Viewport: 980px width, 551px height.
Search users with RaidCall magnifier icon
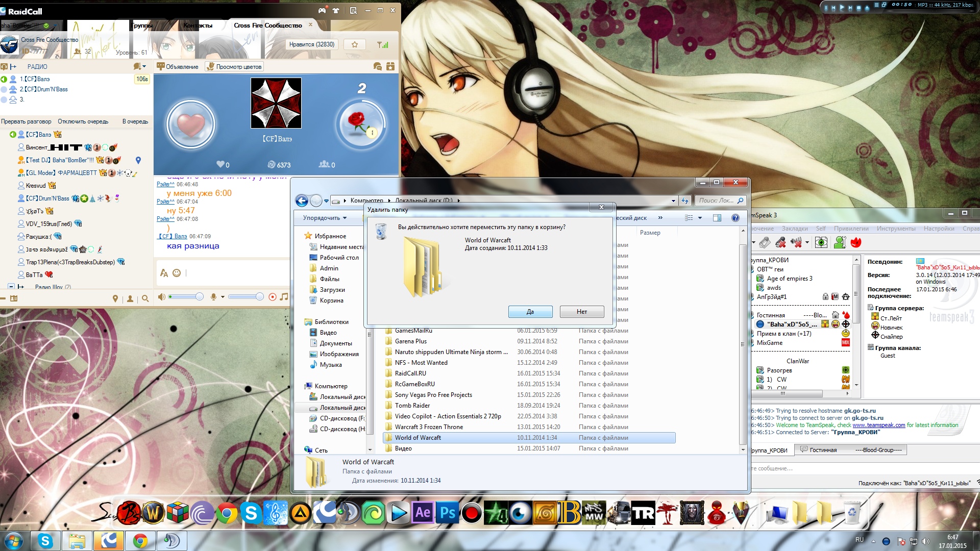[145, 299]
